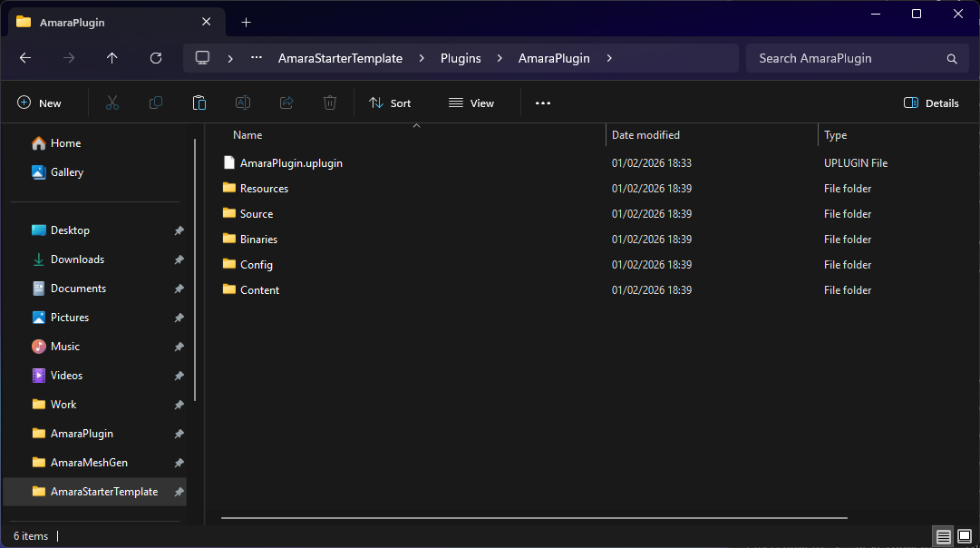Click the horizontal scrollbar in file list
Screen dimensions: 980x548
[x=534, y=518]
